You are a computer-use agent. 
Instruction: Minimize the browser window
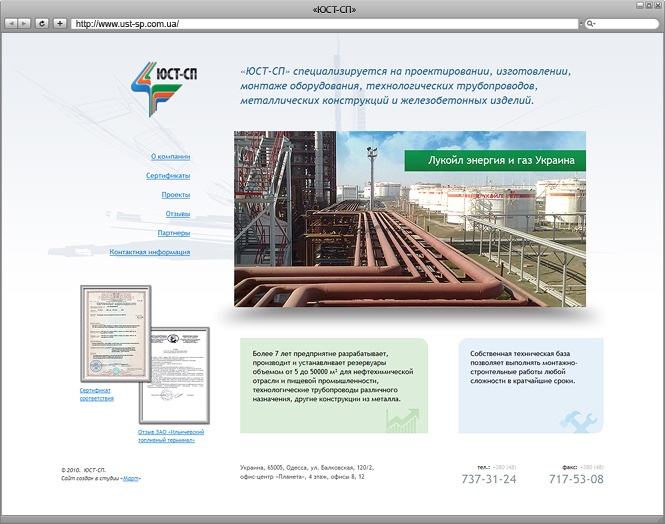click(640, 6)
